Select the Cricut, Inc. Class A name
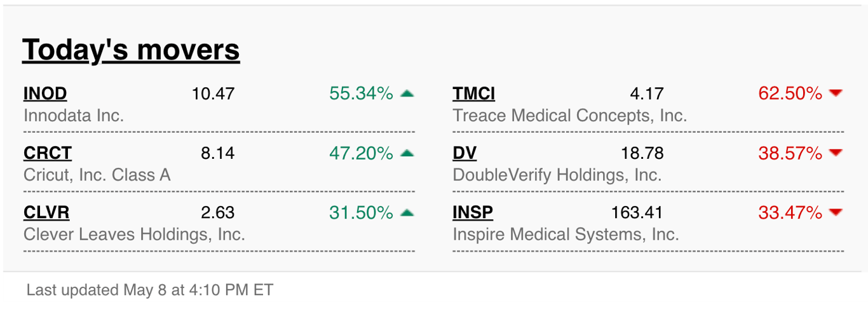 (x=97, y=175)
